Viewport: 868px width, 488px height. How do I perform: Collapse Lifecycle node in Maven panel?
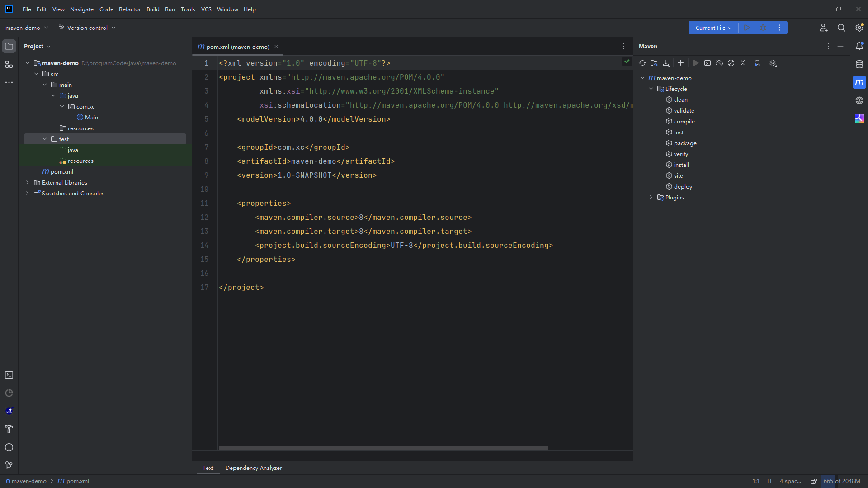point(651,89)
